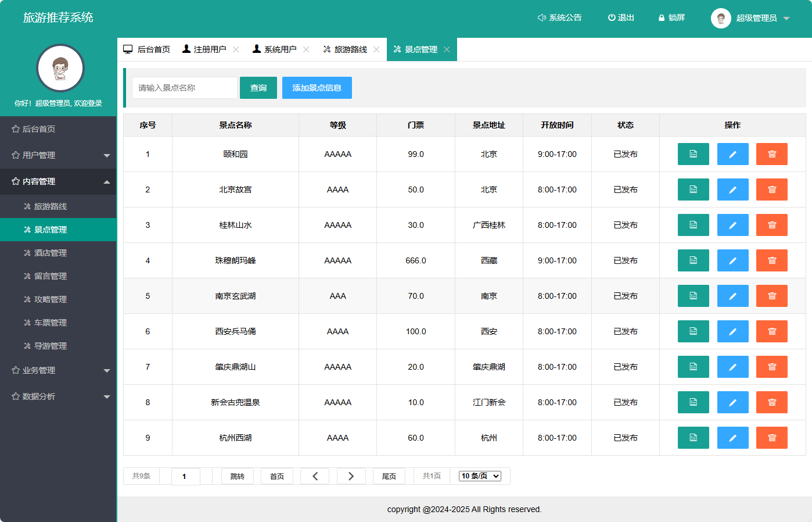
Task: Click 锁屏 lock screen
Action: click(x=671, y=18)
